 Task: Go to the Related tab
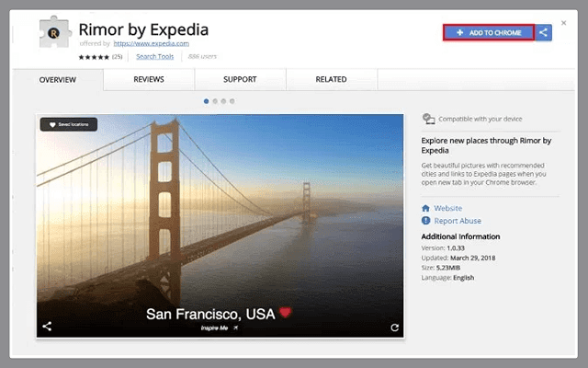pos(330,80)
